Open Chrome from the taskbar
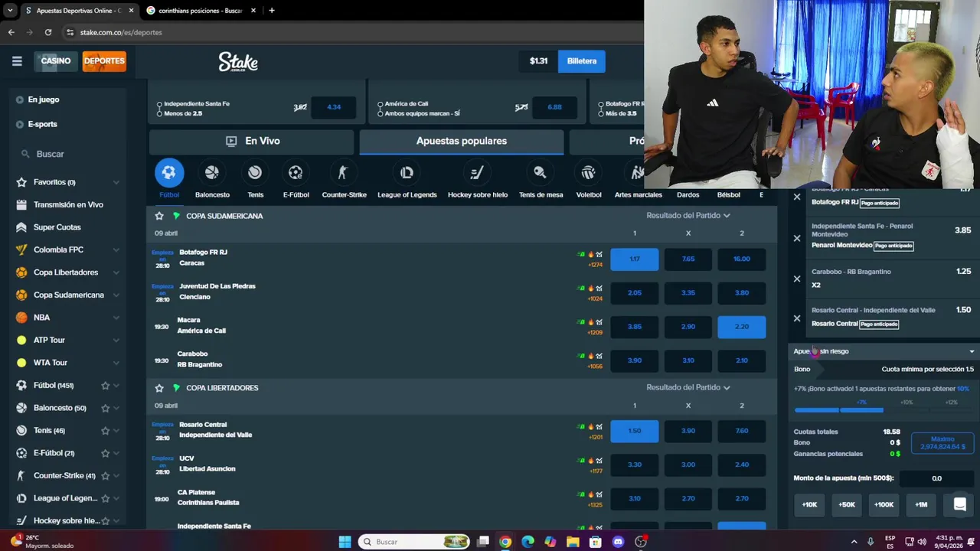Viewport: 980px width, 551px height. pyautogui.click(x=505, y=542)
